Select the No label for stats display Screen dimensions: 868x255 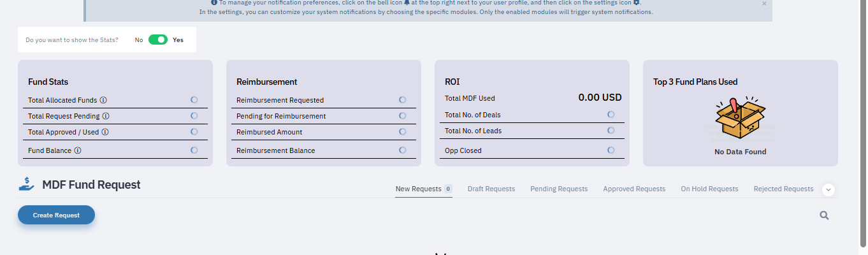[139, 40]
